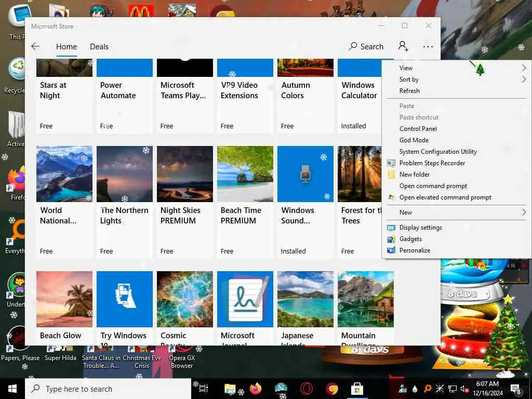Choose Refresh from the context menu
532x399 pixels.
point(457,90)
